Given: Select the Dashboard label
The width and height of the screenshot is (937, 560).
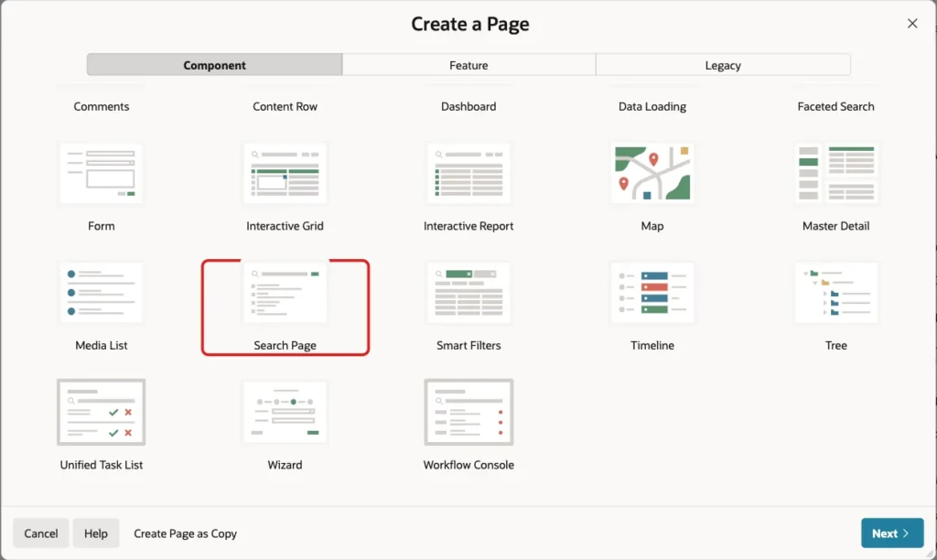Looking at the screenshot, I should pos(468,106).
